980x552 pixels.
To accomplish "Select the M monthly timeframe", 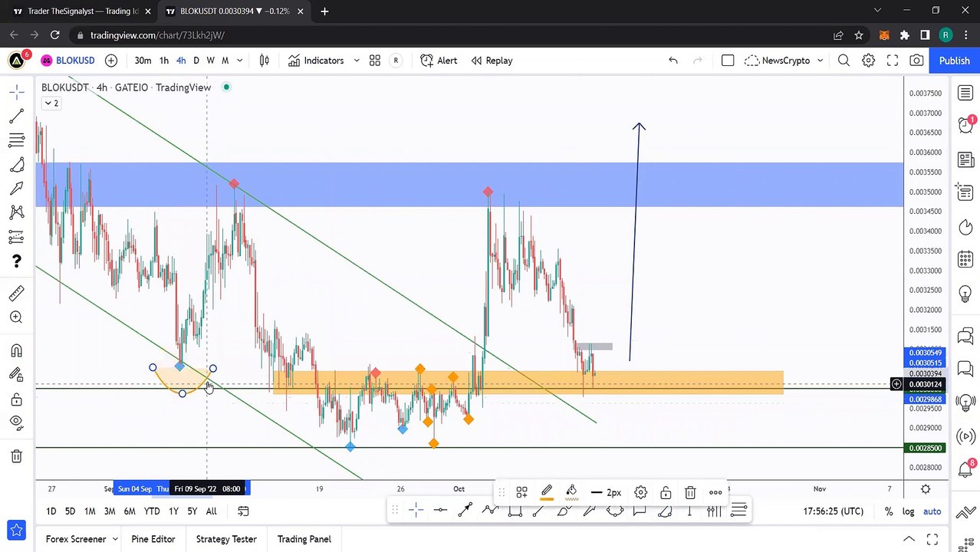I will point(225,61).
